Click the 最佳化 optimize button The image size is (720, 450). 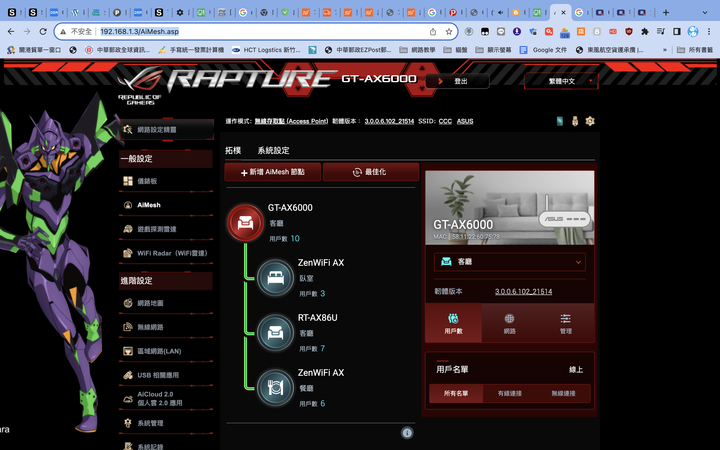point(371,172)
